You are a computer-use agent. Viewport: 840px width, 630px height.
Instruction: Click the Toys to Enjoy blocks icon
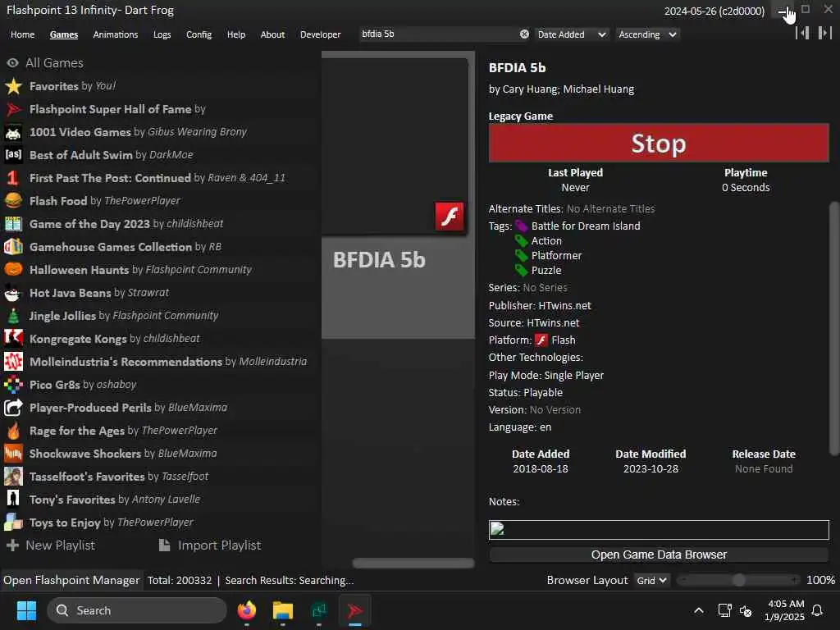13,523
